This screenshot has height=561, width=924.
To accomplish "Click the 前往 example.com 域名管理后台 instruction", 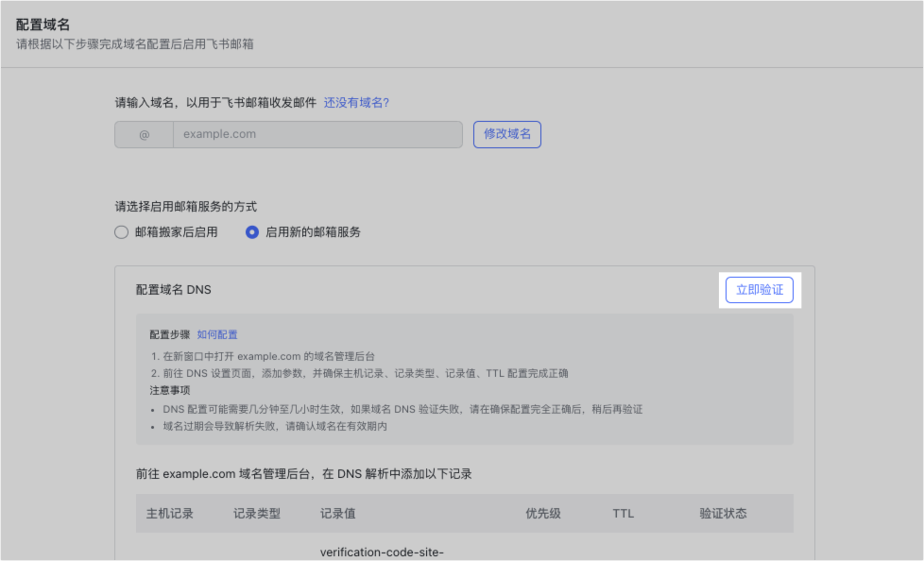I will (303, 474).
